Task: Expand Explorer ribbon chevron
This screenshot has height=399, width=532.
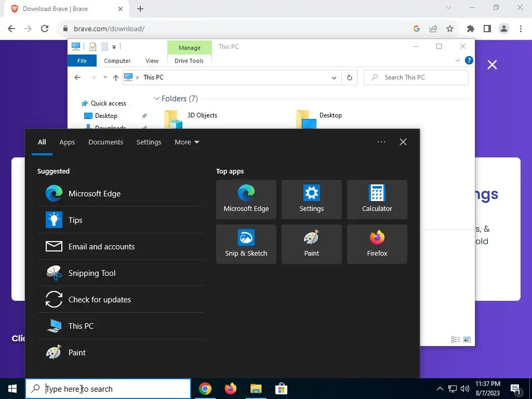Action: tap(457, 60)
